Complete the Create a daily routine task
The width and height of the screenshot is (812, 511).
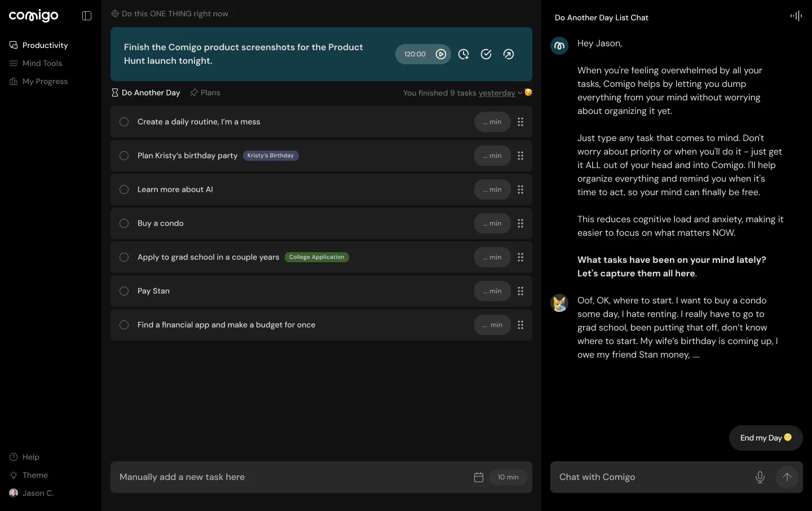tap(124, 122)
